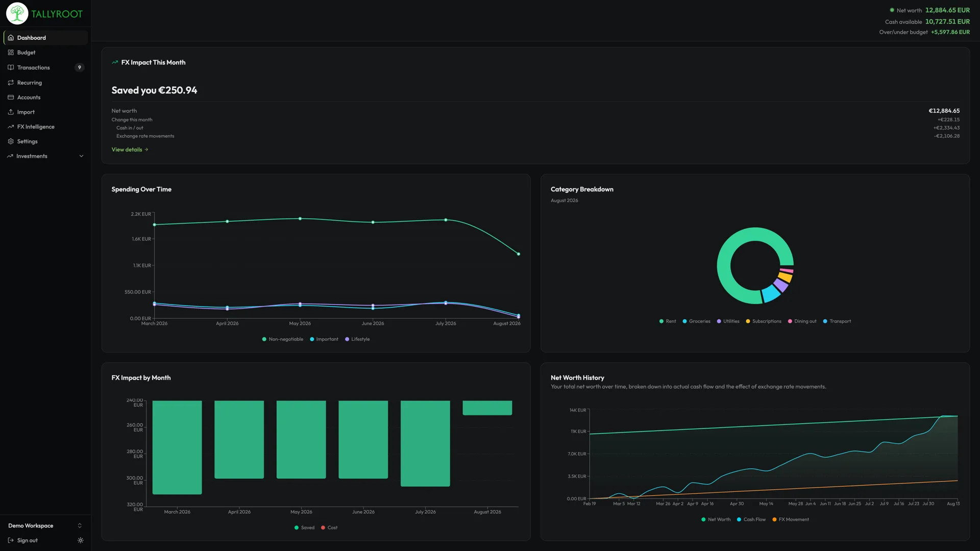Click the trend icon beside FX Impact This Month
Image resolution: width=980 pixels, height=551 pixels.
click(x=115, y=62)
